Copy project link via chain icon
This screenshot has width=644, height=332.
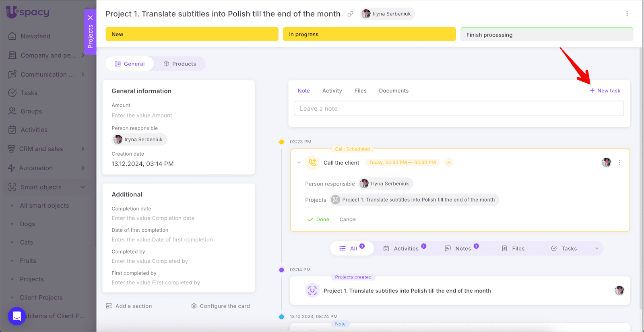(350, 14)
